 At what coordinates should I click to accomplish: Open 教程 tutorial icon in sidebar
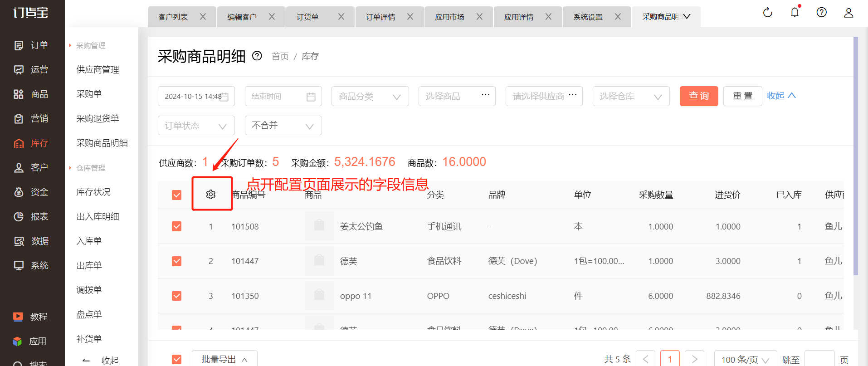click(31, 317)
